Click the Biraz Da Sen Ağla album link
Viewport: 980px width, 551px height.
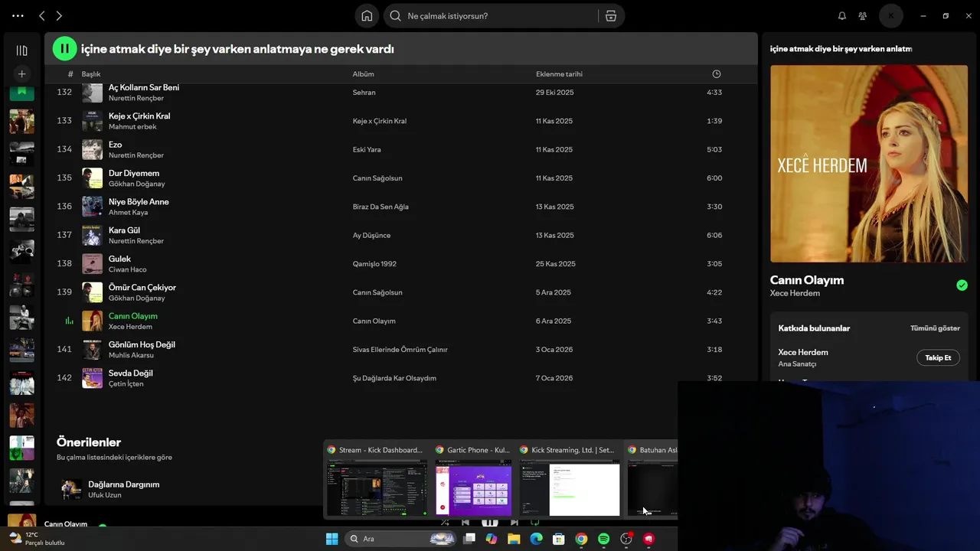[x=381, y=207]
